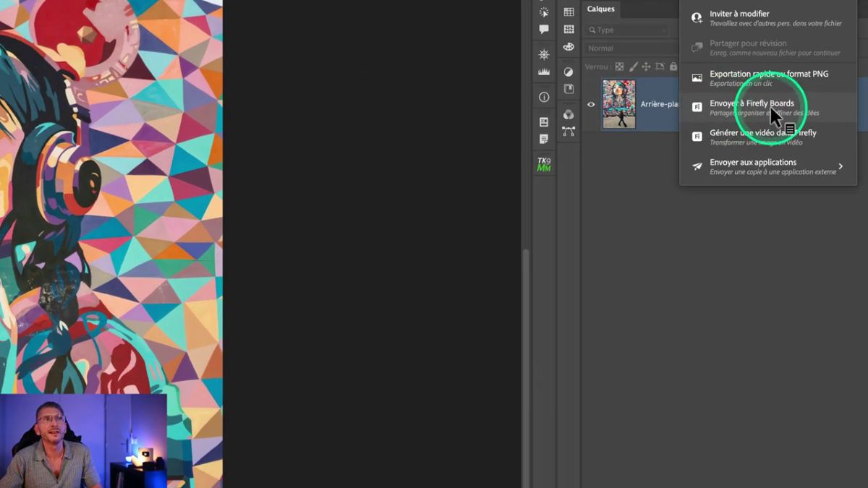The height and width of the screenshot is (488, 868).
Task: Open the Adjustments half-circle panel icon
Action: 569,72
